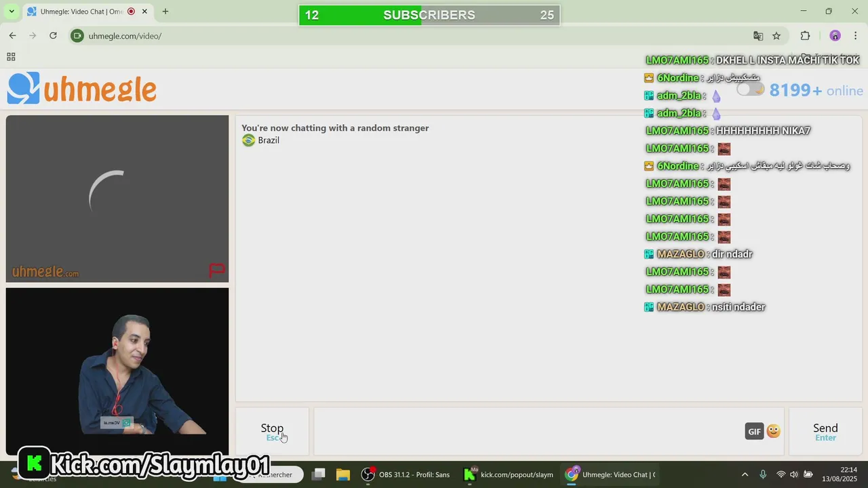Open the Google Translate page icon
The width and height of the screenshot is (868, 488).
pyautogui.click(x=758, y=36)
